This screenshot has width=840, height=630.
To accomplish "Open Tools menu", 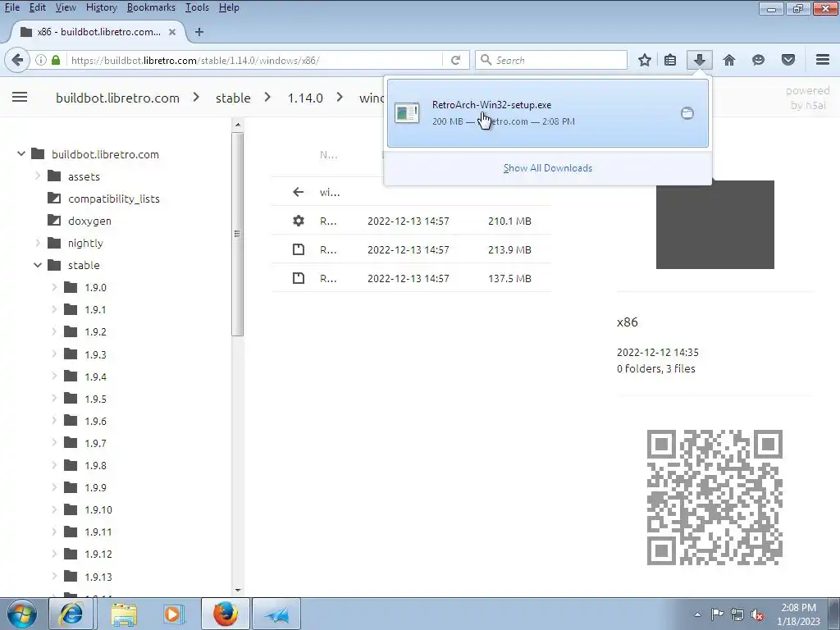I will click(x=197, y=7).
